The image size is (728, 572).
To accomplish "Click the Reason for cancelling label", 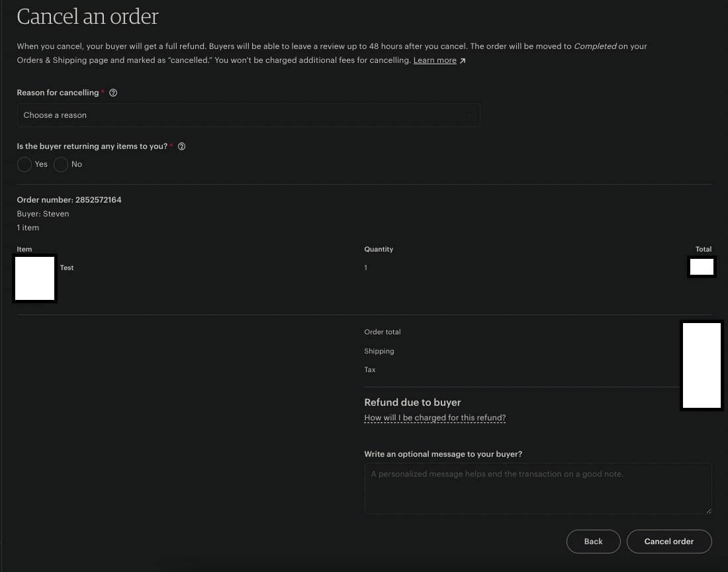I will [x=58, y=93].
